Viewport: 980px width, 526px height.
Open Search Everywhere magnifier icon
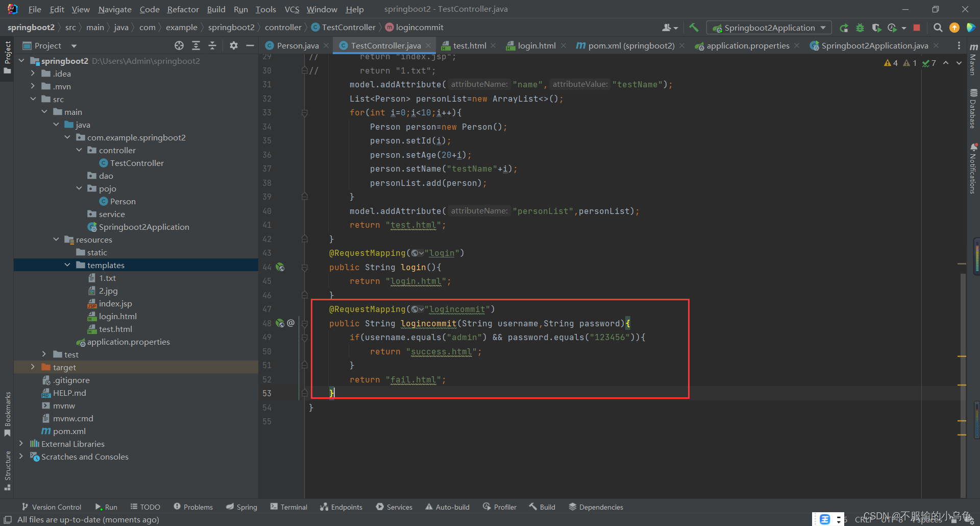click(938, 28)
